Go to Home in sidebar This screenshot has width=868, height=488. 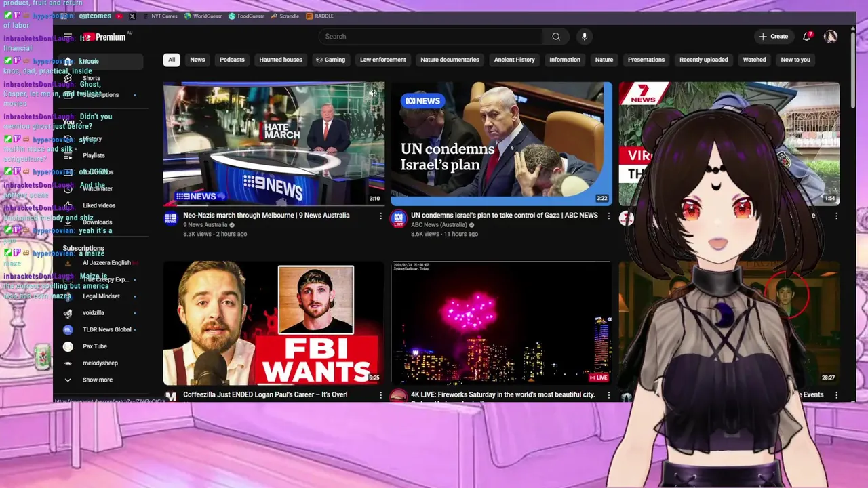click(100, 62)
